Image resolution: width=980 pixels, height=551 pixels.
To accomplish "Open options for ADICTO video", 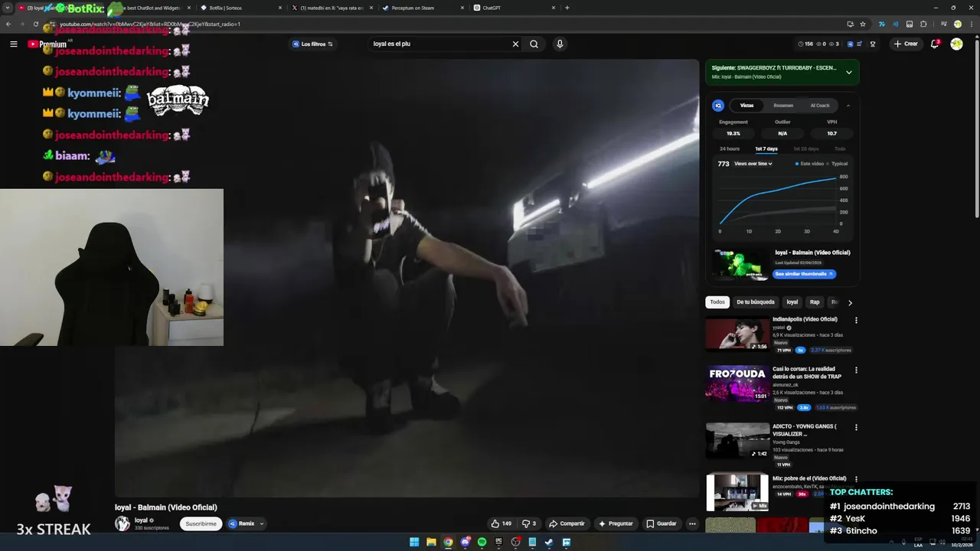I will point(856,427).
